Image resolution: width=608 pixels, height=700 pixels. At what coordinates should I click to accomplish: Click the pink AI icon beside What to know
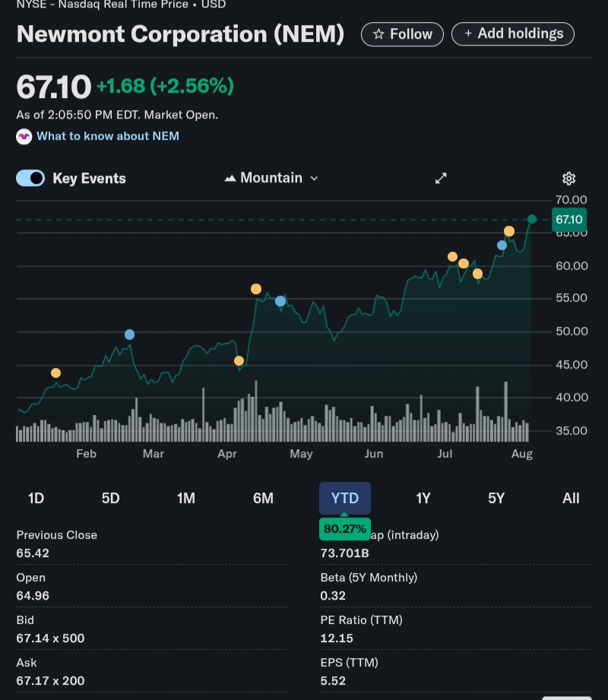(24, 136)
